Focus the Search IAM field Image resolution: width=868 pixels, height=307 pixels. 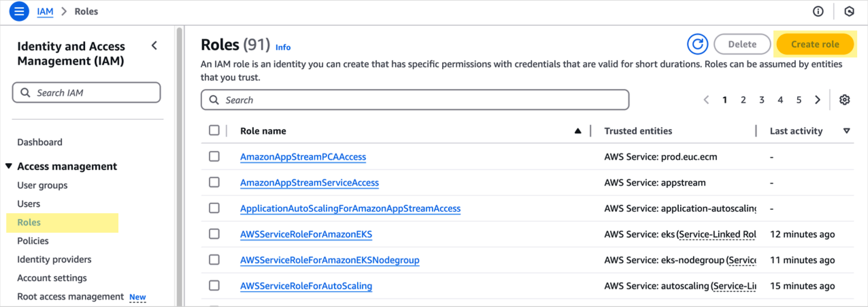coord(86,92)
